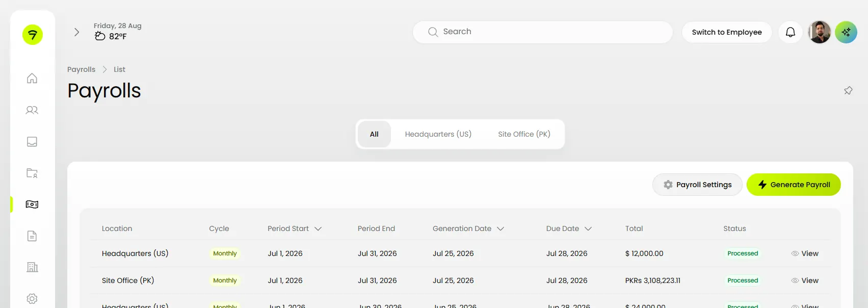Viewport: 868px width, 308px height.
Task: Focus the Search input field
Action: [x=543, y=32]
